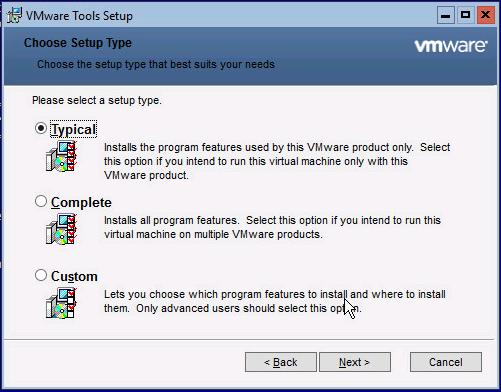Image resolution: width=501 pixels, height=392 pixels.
Task: Click the Custom setup installer icon
Action: pyautogui.click(x=61, y=303)
